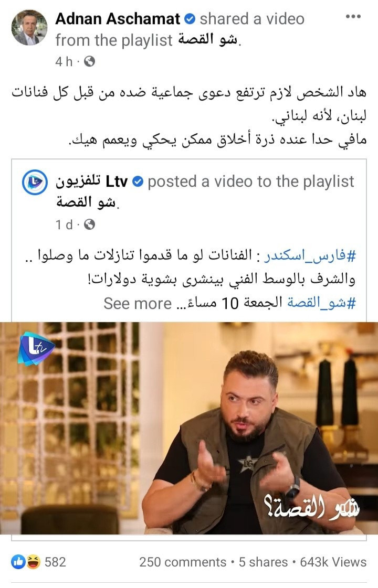Open the 582 reactions count
This screenshot has height=588, width=378.
(x=55, y=562)
